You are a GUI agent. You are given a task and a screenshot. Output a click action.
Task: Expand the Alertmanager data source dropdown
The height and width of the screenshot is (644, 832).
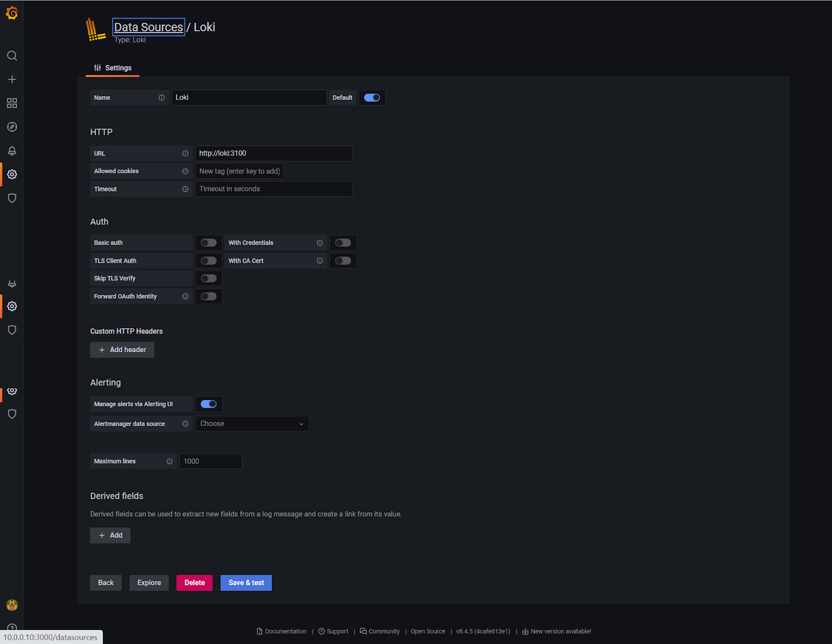click(x=252, y=424)
